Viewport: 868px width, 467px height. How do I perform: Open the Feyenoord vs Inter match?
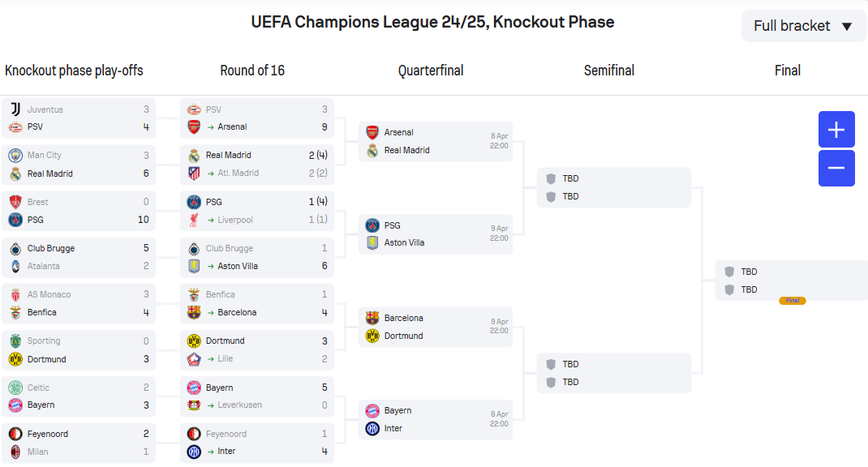pyautogui.click(x=257, y=443)
